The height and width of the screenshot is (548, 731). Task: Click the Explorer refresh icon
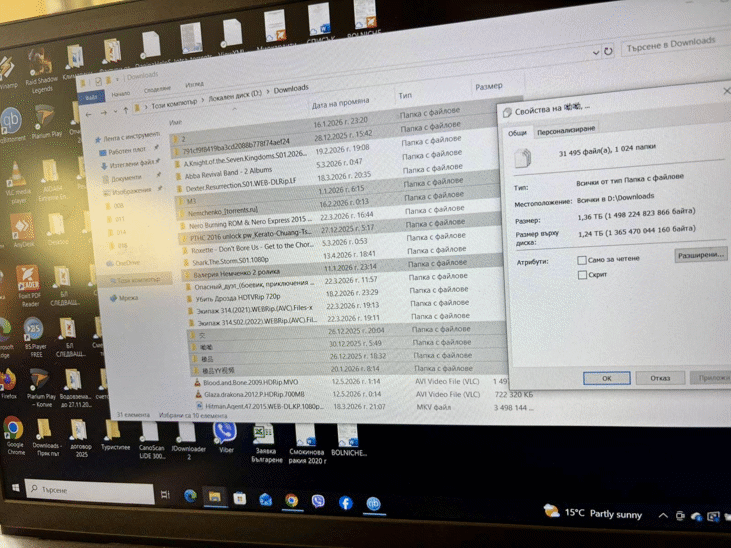(608, 51)
